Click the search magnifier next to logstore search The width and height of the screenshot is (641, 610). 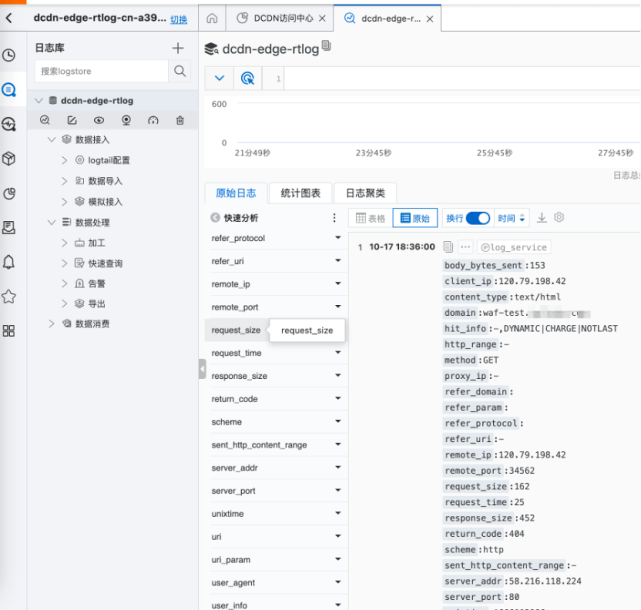tap(180, 71)
